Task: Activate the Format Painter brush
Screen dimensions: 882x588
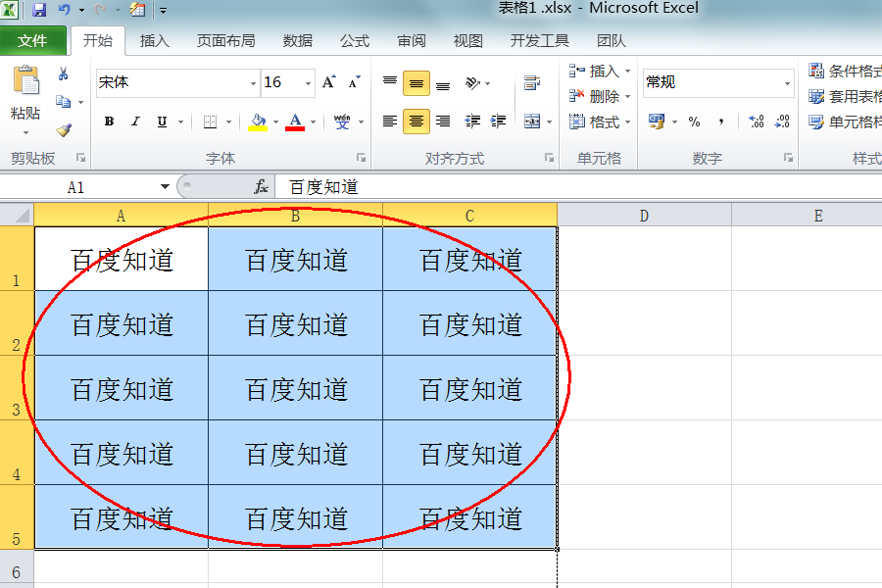Action: tap(64, 130)
